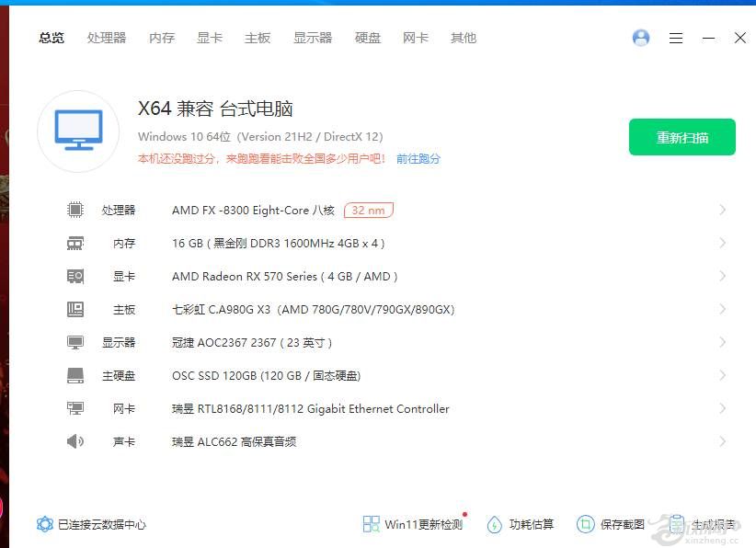Viewport: 756px width, 548px height.
Task: Click 瑞昱 RTL8168 Gigabit Ethernet Controller text
Action: [311, 409]
